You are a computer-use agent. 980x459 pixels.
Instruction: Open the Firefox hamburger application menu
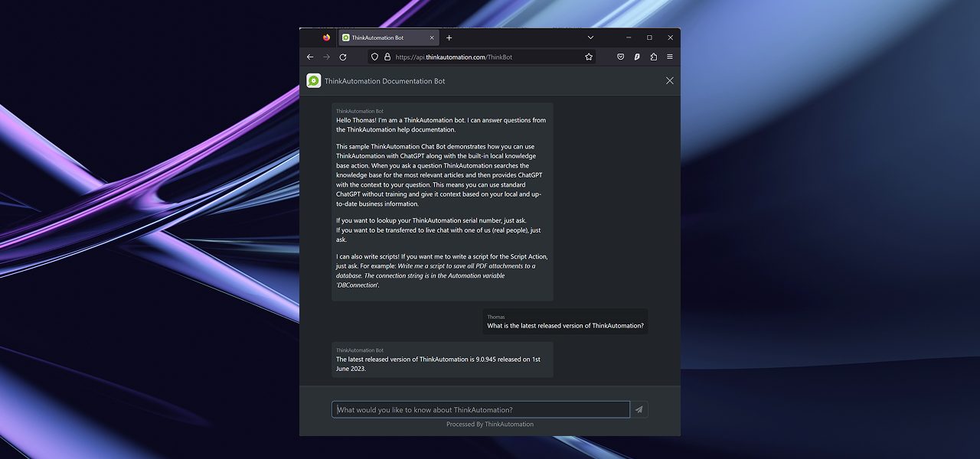point(670,57)
